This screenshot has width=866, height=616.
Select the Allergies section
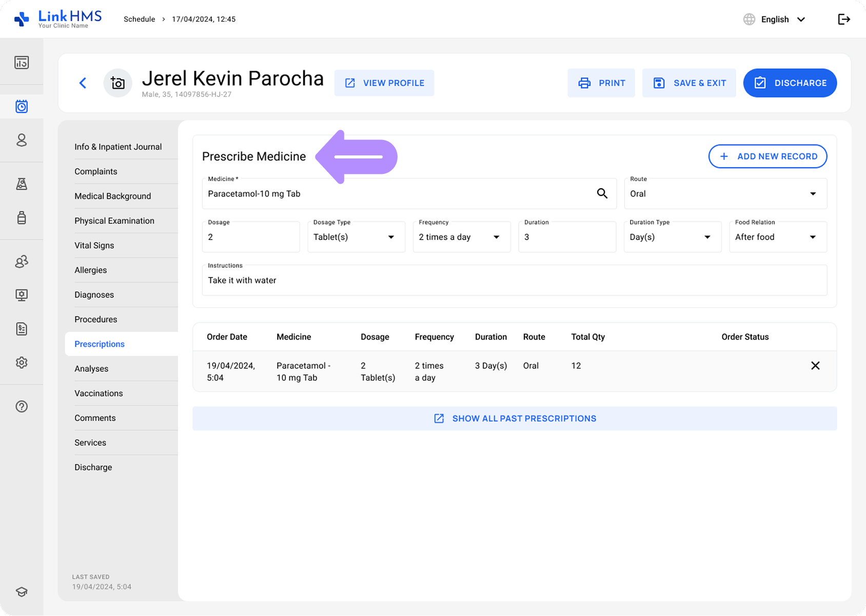tap(91, 270)
